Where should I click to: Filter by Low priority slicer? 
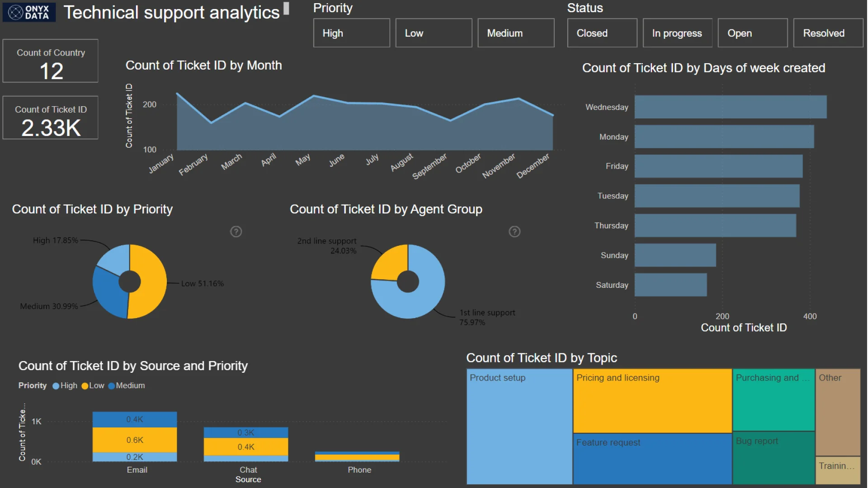click(x=434, y=33)
